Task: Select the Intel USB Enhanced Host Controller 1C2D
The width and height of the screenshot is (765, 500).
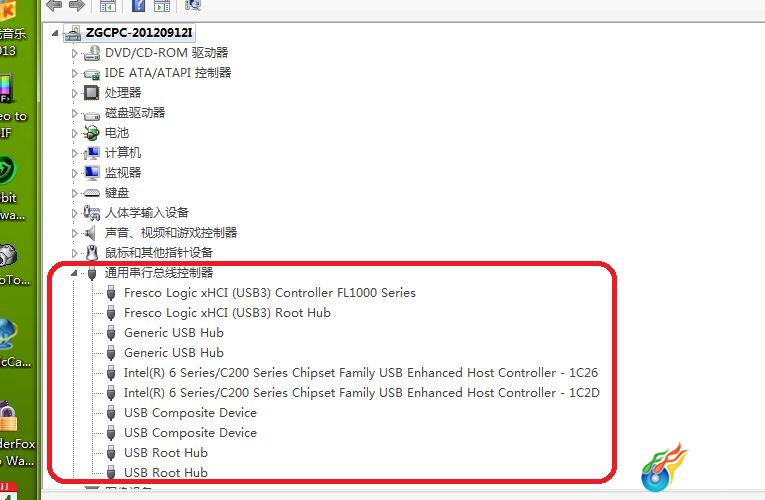Action: point(362,393)
